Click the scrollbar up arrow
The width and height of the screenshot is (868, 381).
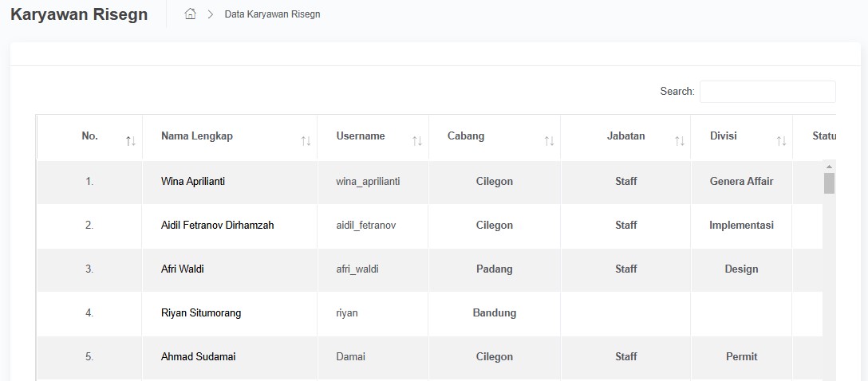[x=830, y=167]
